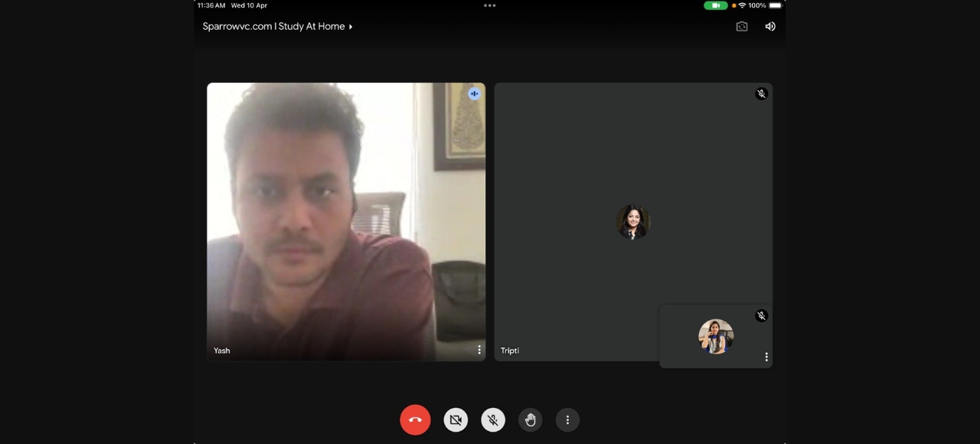Turn on the camera from the bottom bar
Image resolution: width=980 pixels, height=444 pixels.
click(x=456, y=420)
